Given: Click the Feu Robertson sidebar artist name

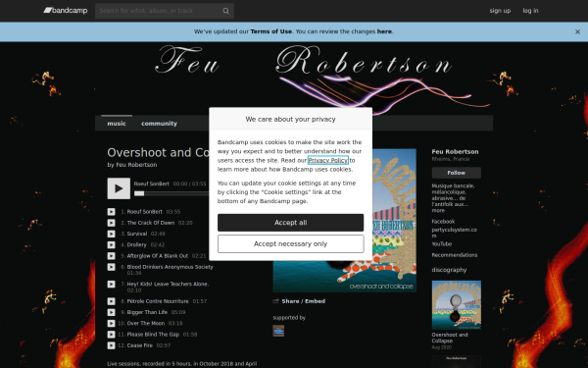Looking at the screenshot, I should pyautogui.click(x=455, y=152).
